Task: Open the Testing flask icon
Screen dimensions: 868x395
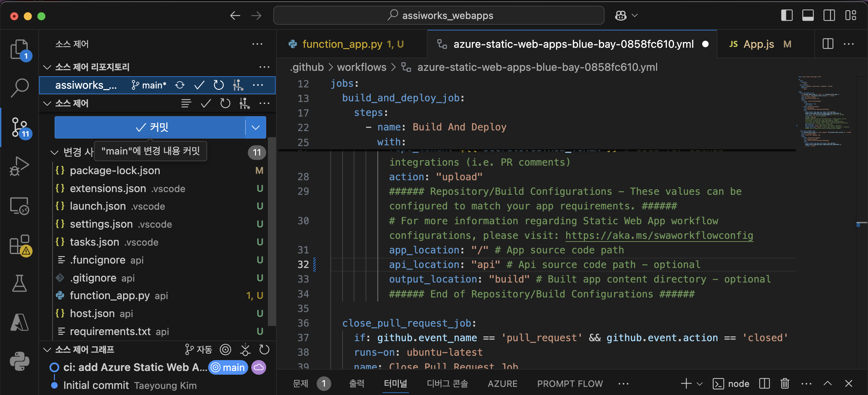Action: coord(19,283)
